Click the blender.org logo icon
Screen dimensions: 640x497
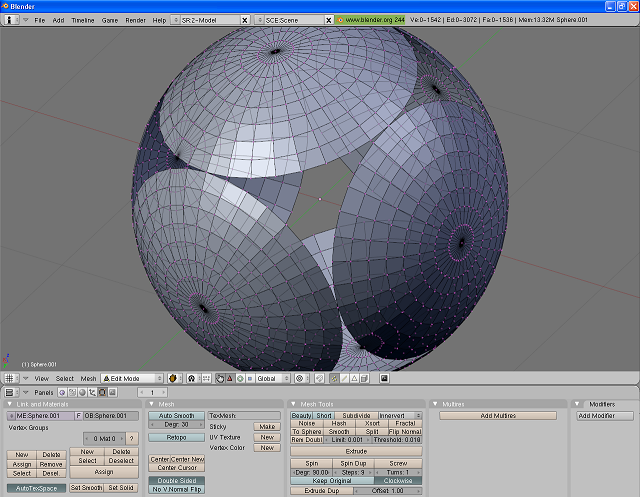point(340,20)
